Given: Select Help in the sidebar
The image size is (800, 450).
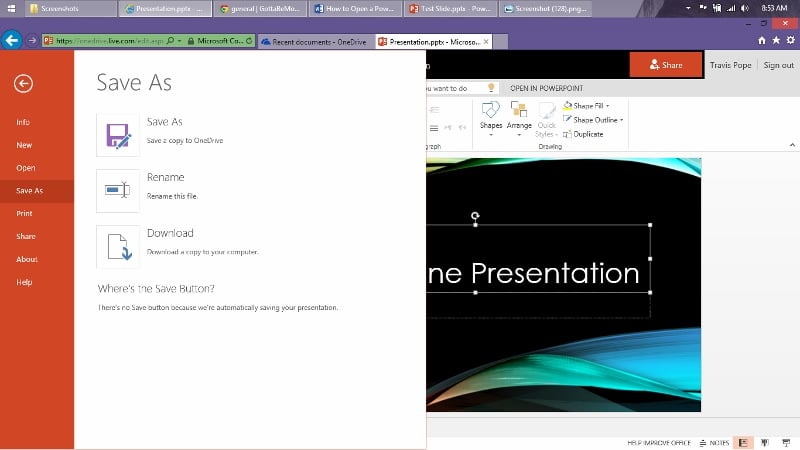Looking at the screenshot, I should 24,282.
